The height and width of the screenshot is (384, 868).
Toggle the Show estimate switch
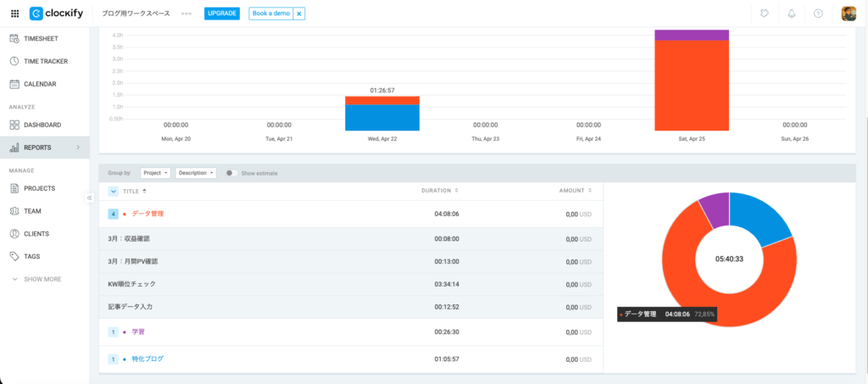231,173
